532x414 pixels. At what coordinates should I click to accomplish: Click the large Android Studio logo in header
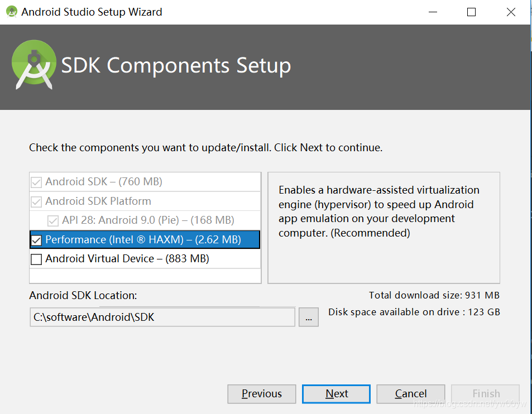33,64
